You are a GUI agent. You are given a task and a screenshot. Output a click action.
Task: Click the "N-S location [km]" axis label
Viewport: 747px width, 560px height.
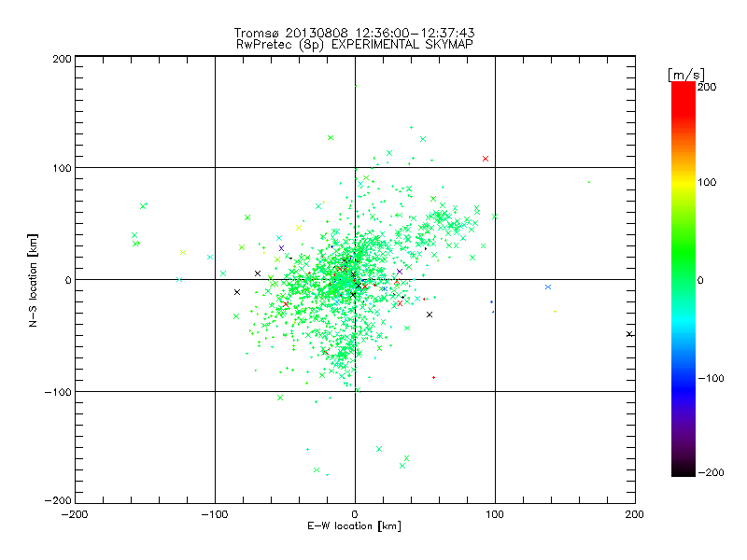tap(33, 281)
